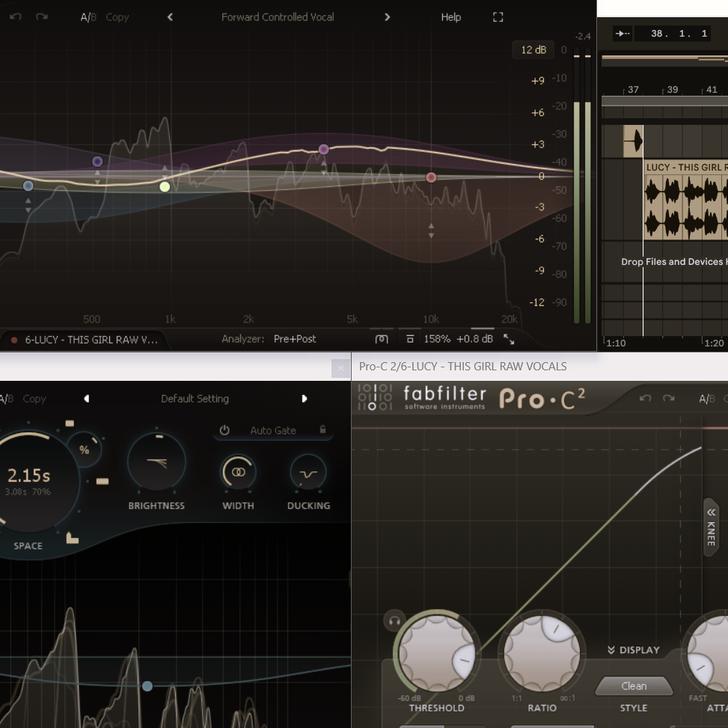Collapse the DISPLAY section in Pro-C 2

coord(633,649)
